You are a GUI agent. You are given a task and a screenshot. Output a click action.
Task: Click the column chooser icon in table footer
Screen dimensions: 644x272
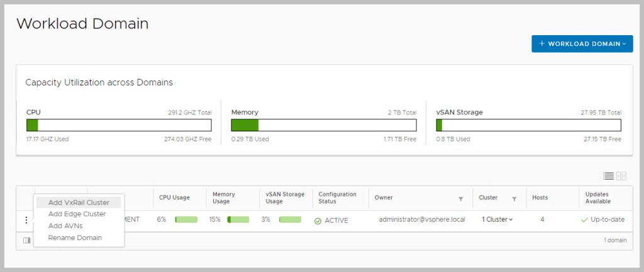(x=26, y=241)
